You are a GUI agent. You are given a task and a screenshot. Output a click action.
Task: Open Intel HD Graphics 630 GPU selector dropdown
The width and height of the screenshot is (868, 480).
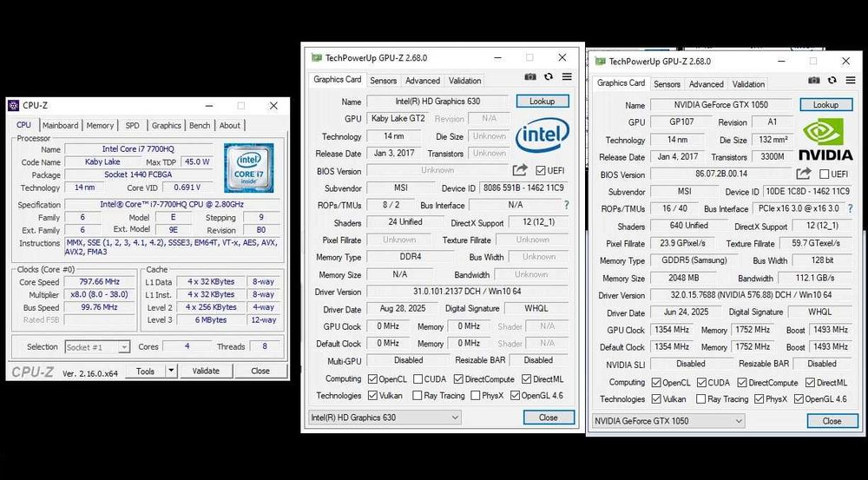[385, 418]
